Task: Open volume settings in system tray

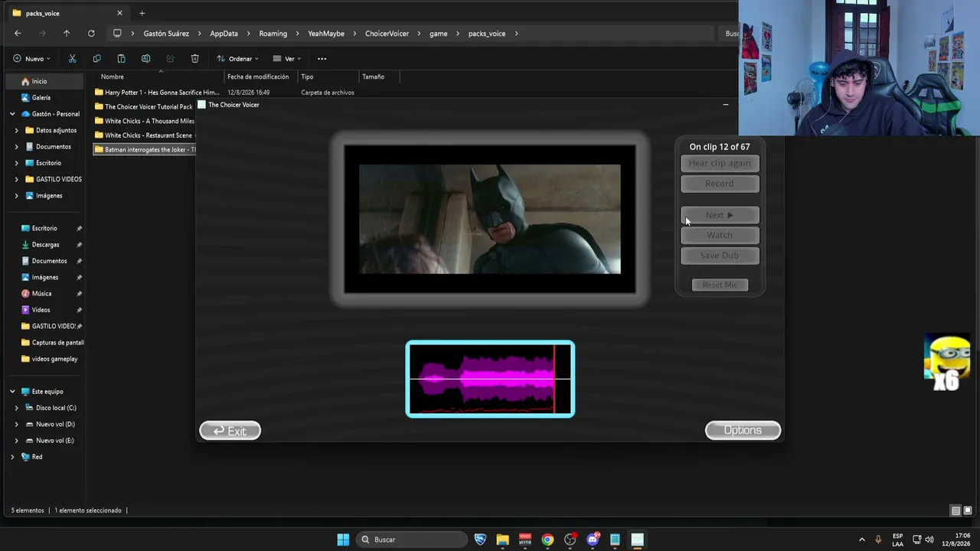Action: click(x=929, y=540)
